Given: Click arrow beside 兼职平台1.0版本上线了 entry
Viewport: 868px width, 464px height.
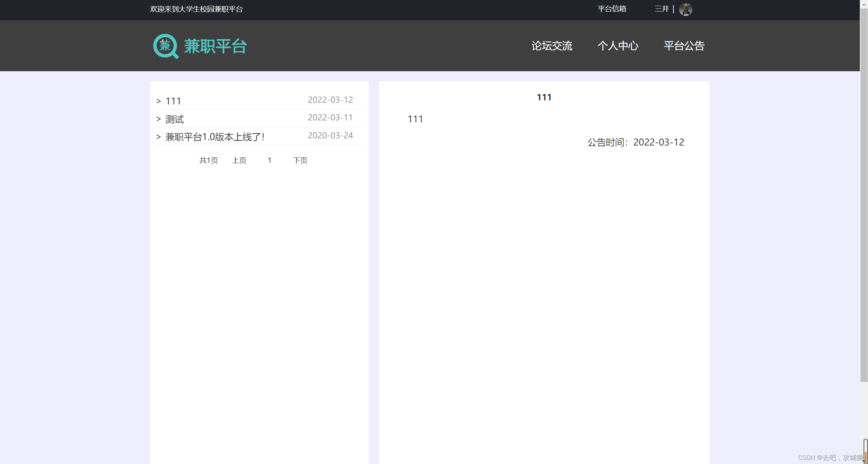Looking at the screenshot, I should [158, 137].
